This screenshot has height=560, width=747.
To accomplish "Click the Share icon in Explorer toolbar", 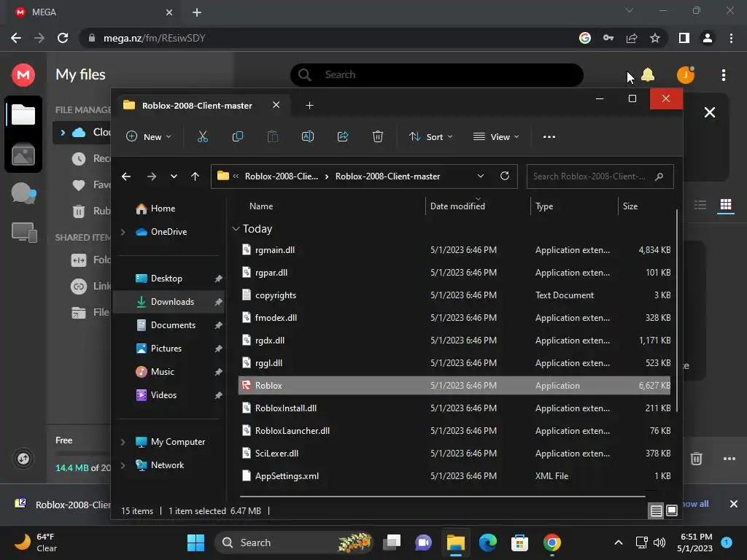I will [343, 136].
